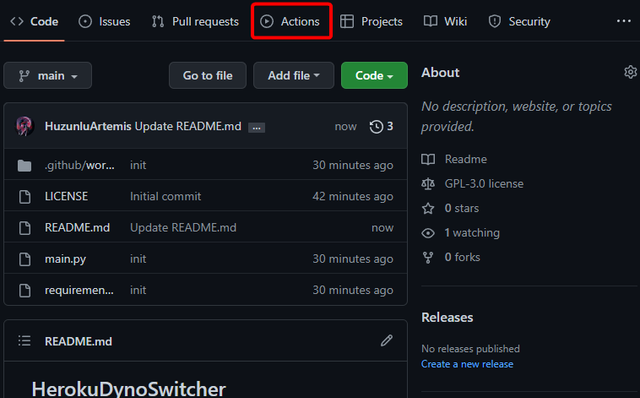Open the Releases heading link
This screenshot has width=640, height=398.
(447, 317)
